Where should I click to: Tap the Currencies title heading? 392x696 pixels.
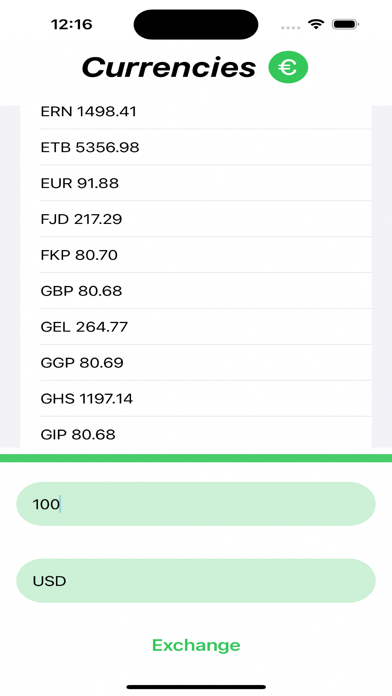[169, 68]
